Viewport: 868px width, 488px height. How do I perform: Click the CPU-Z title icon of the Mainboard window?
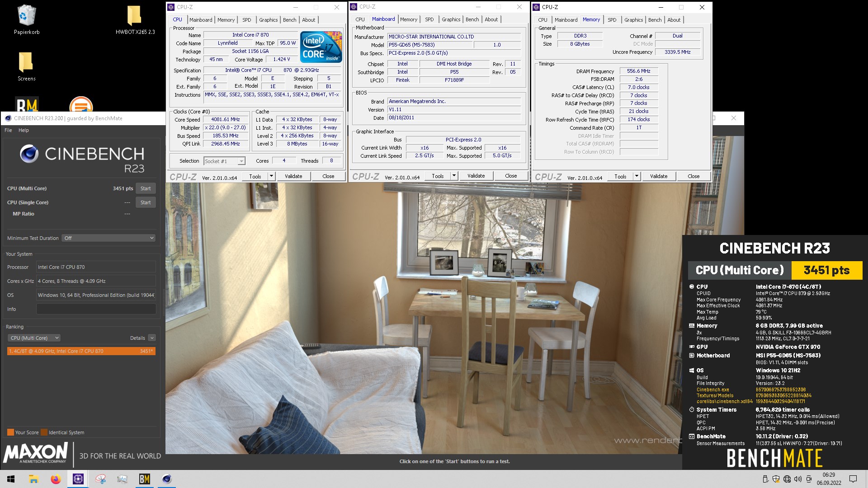click(354, 7)
